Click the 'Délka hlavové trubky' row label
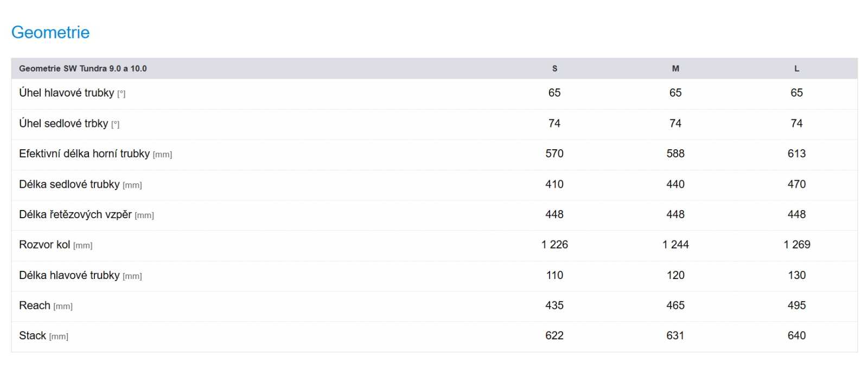Viewport: 868px width, 375px height. (69, 275)
